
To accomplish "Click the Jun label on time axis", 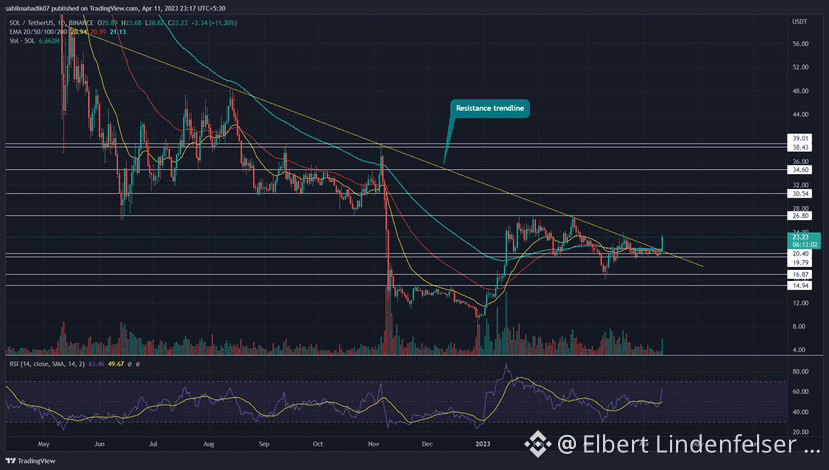I will [x=99, y=444].
